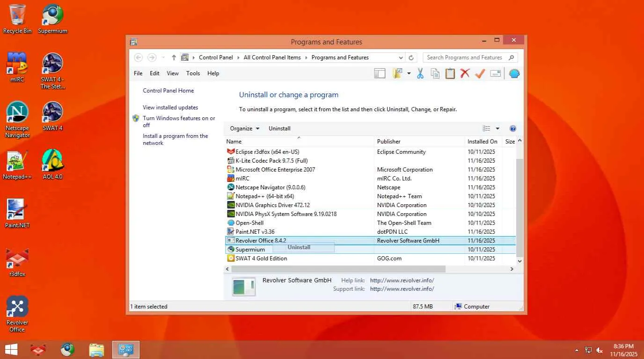This screenshot has height=359, width=644.
Task: Select the SWAT 4 - The Stet... desktop shortcut
Action: (52, 71)
